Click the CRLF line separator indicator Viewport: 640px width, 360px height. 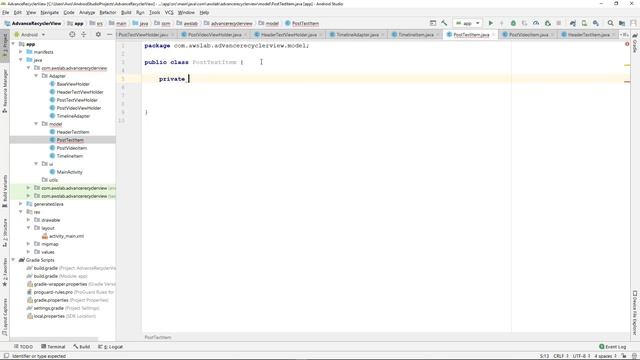click(x=561, y=356)
